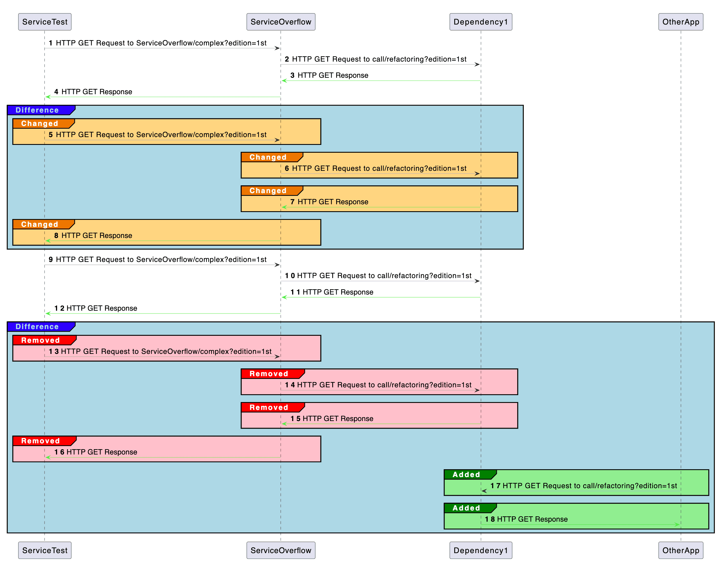Click the Added message 18 HTTP GET Response
Viewport: 728px width, 569px height.
[x=527, y=519]
